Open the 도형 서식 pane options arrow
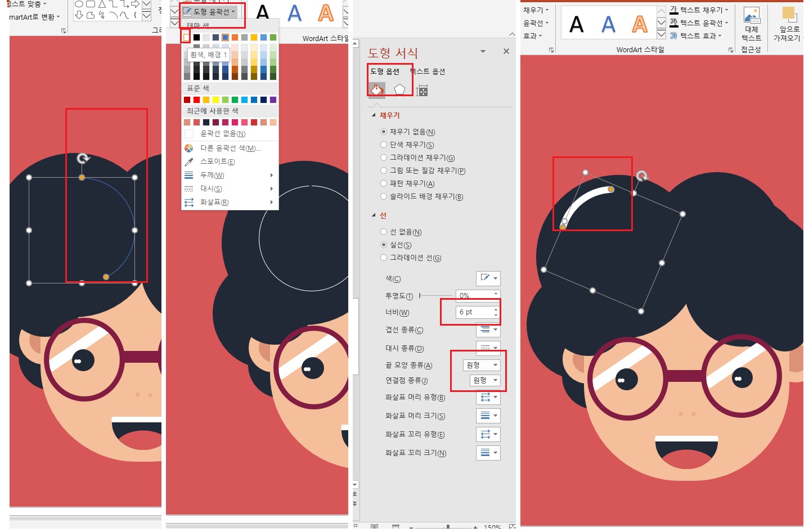The image size is (809, 532). coord(483,51)
